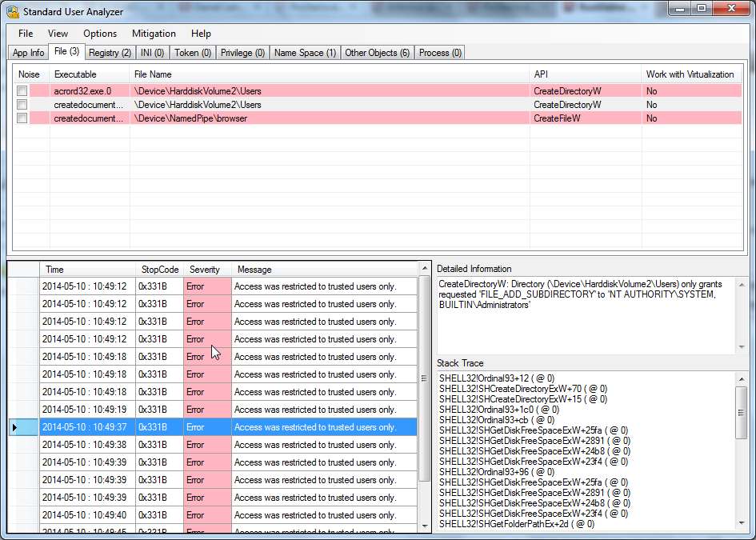Switch to the Name Space (1) tab
The width and height of the screenshot is (756, 540).
coord(305,53)
